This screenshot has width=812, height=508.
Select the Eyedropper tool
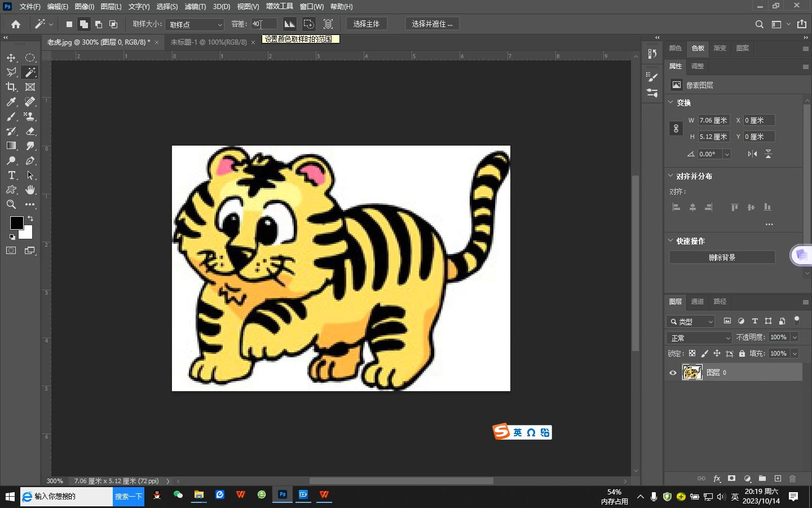tap(11, 102)
